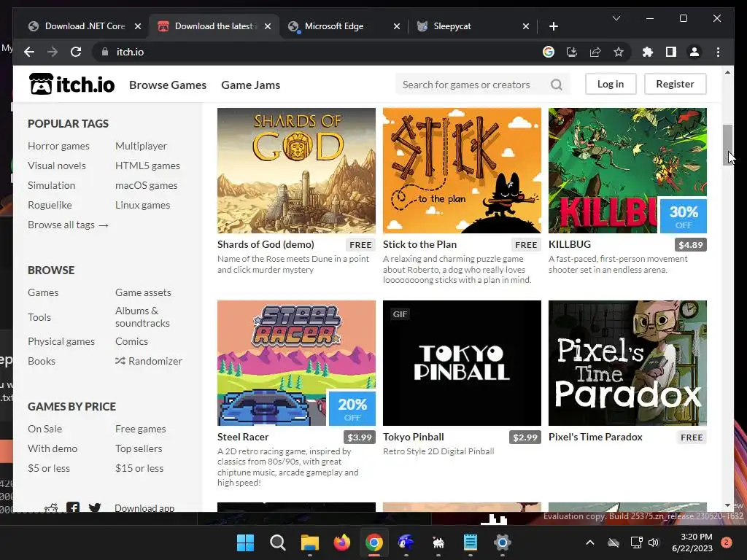Open Free games link
The height and width of the screenshot is (560, 747).
tap(141, 429)
